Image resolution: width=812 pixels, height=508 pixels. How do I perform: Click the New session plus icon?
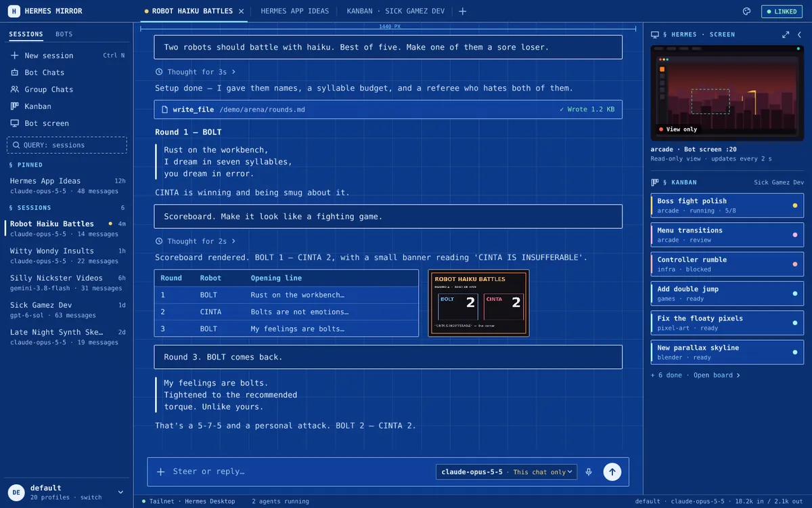pyautogui.click(x=15, y=56)
